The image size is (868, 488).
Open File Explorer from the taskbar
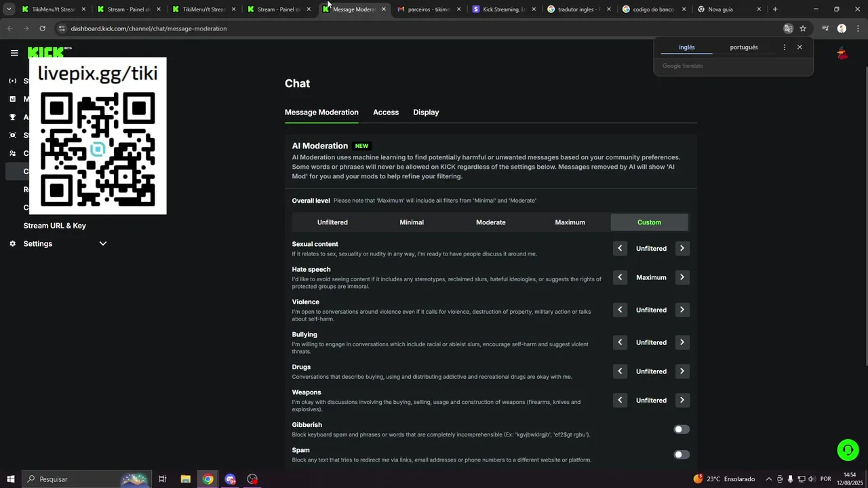click(185, 479)
